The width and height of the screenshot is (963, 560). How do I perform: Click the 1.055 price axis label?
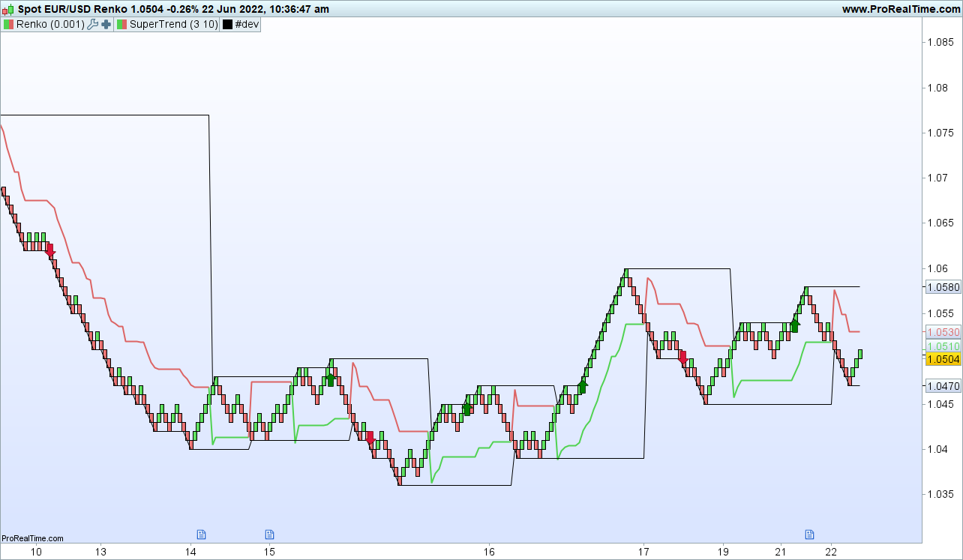[942, 313]
